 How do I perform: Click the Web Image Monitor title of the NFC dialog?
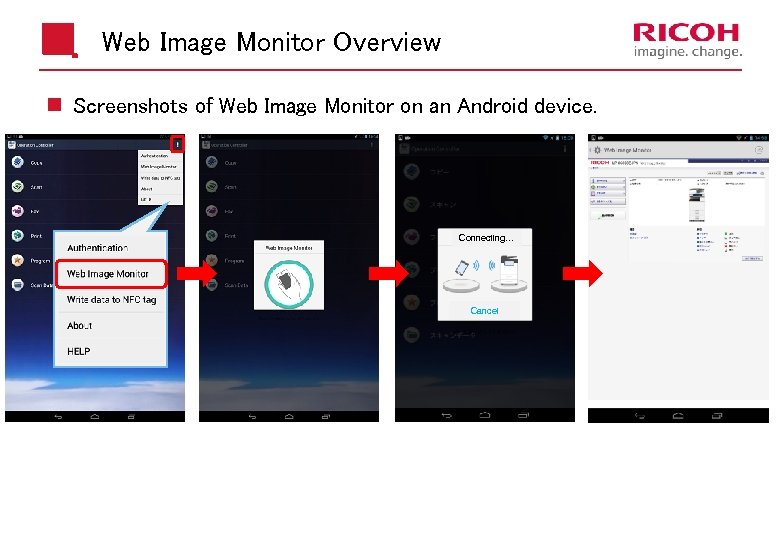pos(289,248)
